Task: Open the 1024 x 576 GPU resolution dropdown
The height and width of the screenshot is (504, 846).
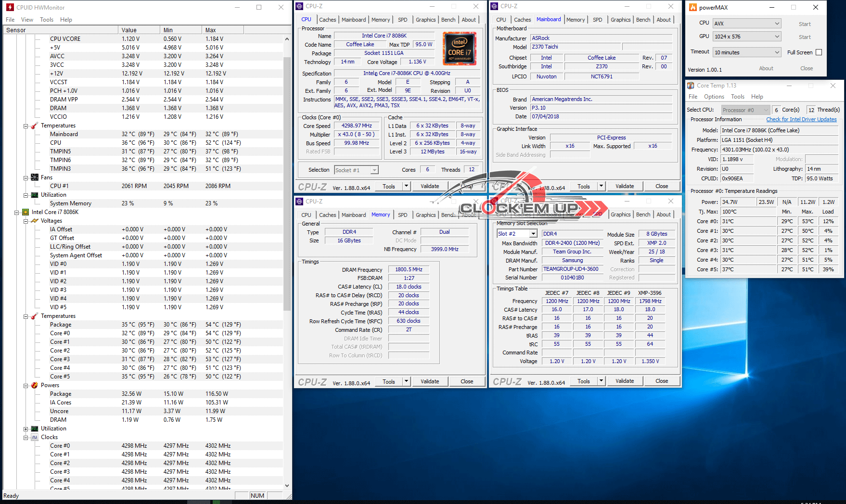Action: tap(746, 37)
